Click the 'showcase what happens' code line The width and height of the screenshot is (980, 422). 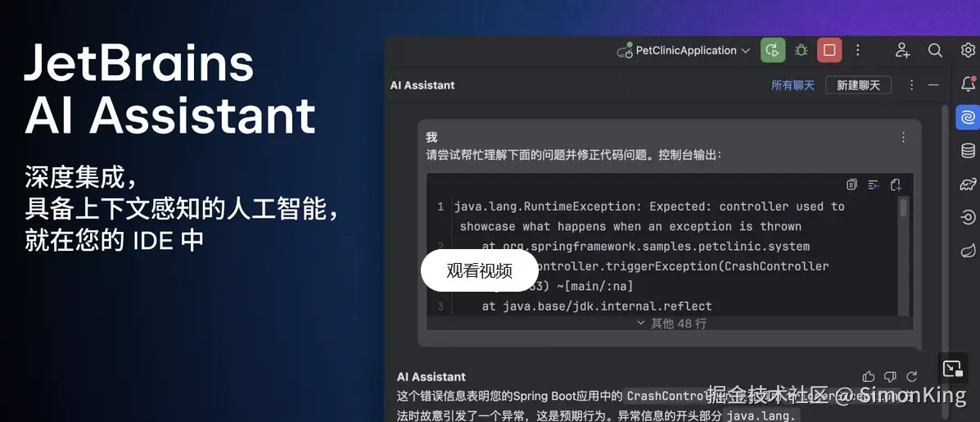coord(630,226)
